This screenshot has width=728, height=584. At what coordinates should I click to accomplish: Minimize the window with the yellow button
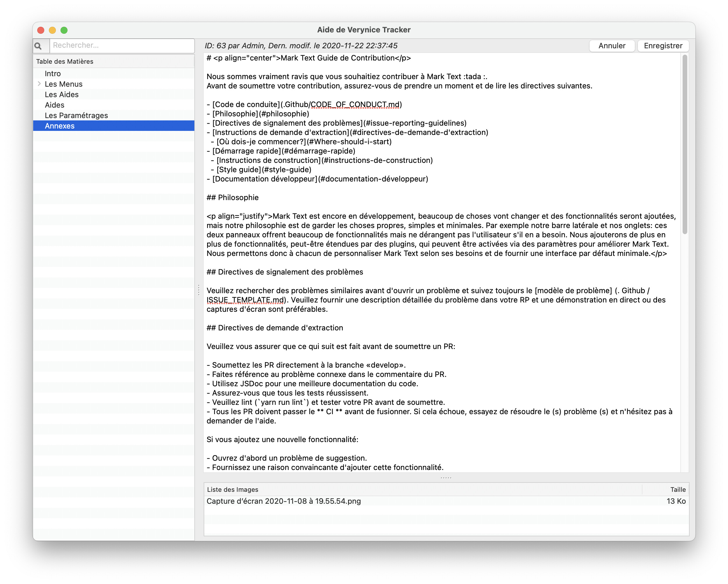click(52, 30)
